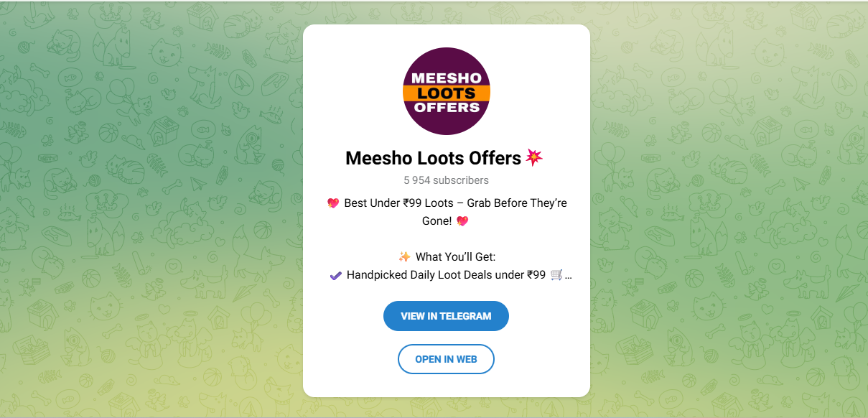Screen dimensions: 868x418
Task: Click the green doodle background outside the card
Action: [144, 215]
